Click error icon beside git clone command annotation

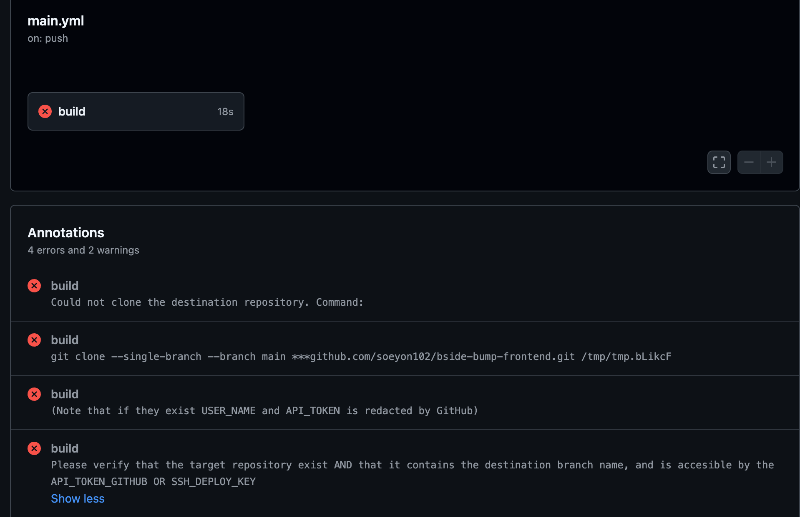tap(34, 340)
